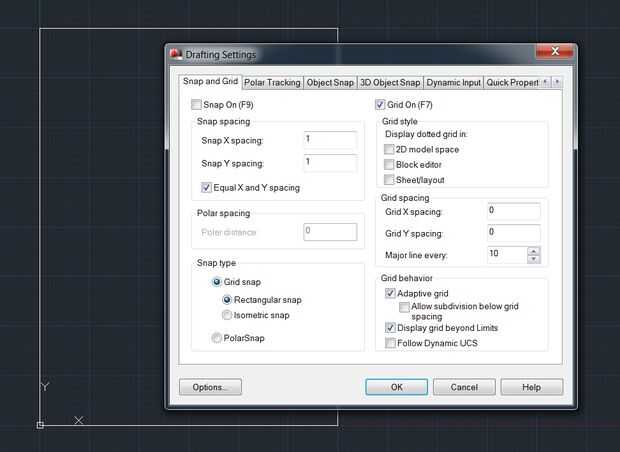Screen dimensions: 620x452
Task: Uncheck Equal X and Y spacing
Action: (206, 187)
